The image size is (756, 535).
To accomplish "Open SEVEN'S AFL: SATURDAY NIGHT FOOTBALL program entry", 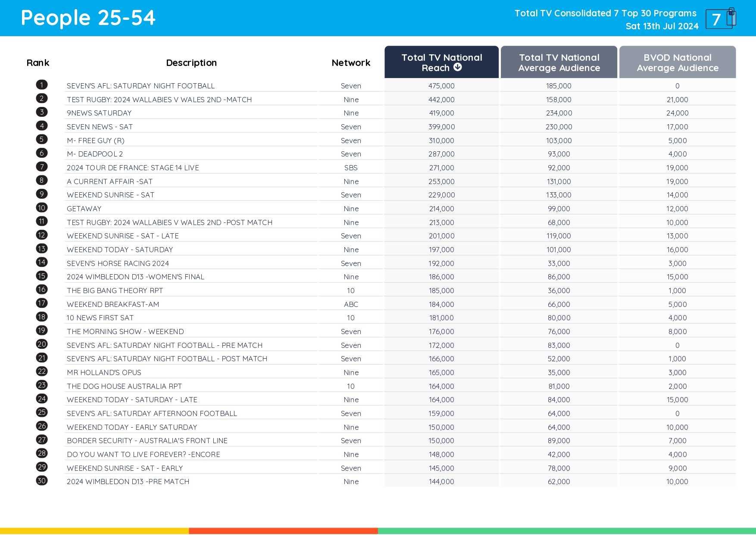I will coord(141,85).
